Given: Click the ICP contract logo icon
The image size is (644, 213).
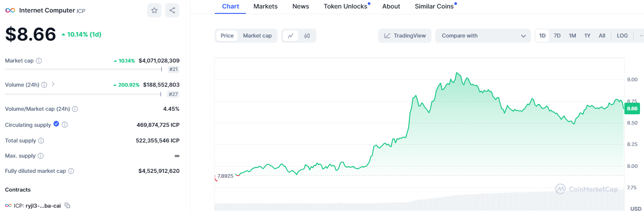Looking at the screenshot, I should point(8,205).
